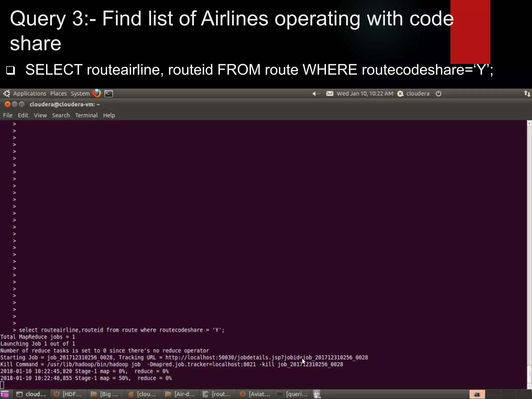
Task: Open the trash icon in bottom panel
Action: click(x=317, y=394)
